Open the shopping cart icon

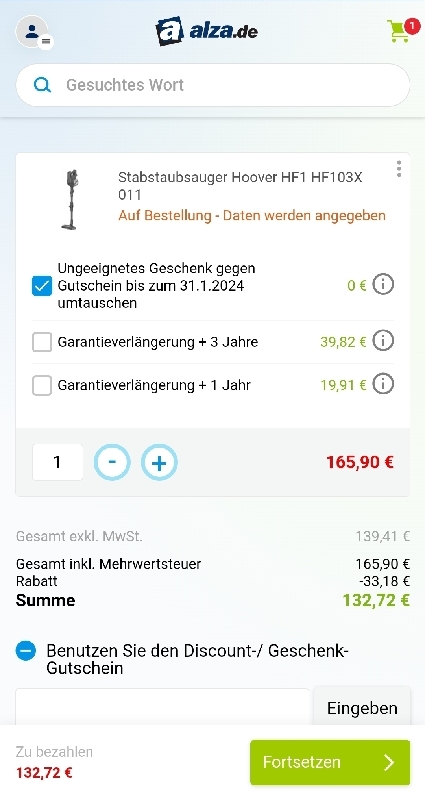click(x=402, y=31)
